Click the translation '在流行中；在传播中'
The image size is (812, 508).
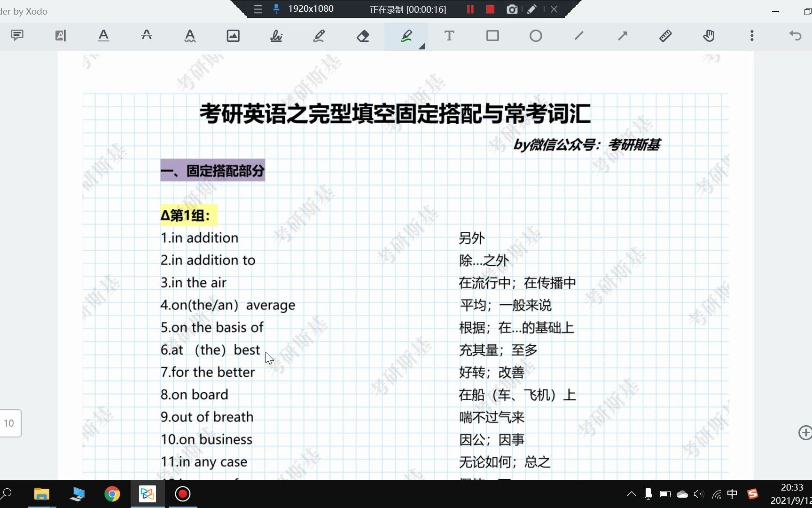coord(517,283)
